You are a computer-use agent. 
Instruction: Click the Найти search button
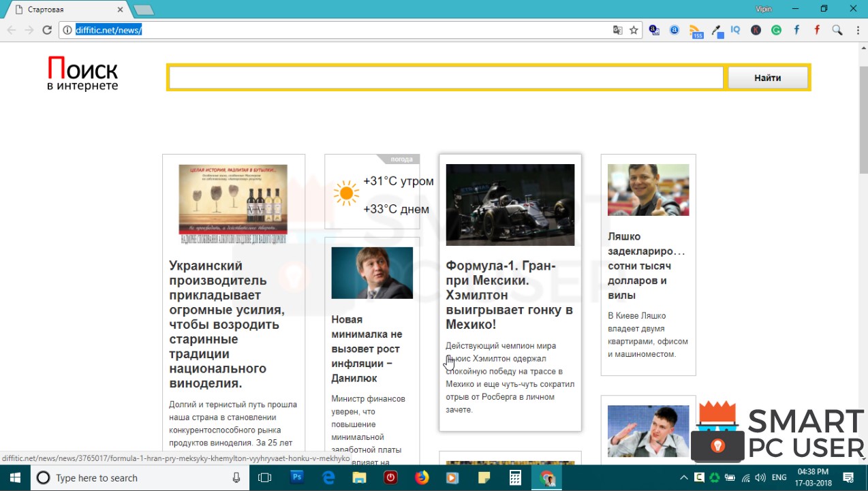[768, 78]
